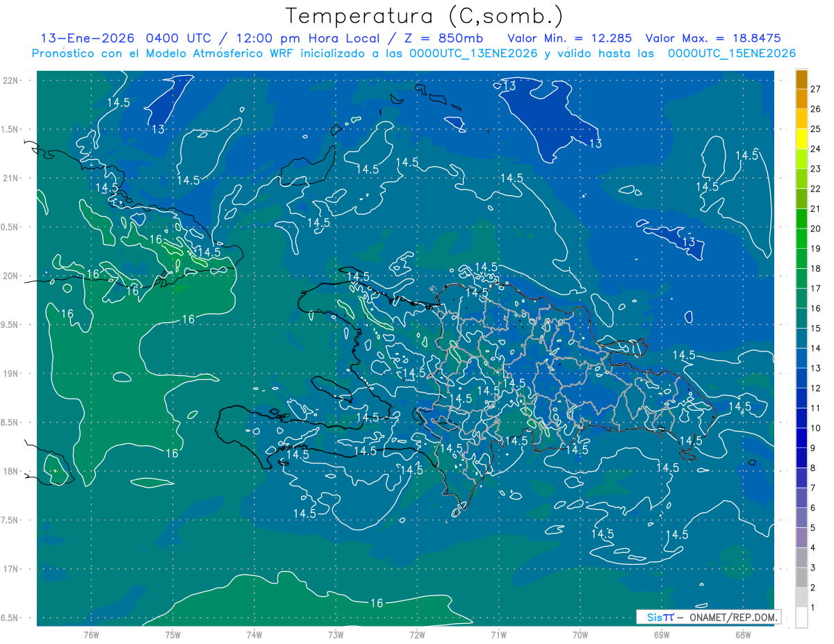
Task: Click legend value 9
Action: [x=813, y=448]
